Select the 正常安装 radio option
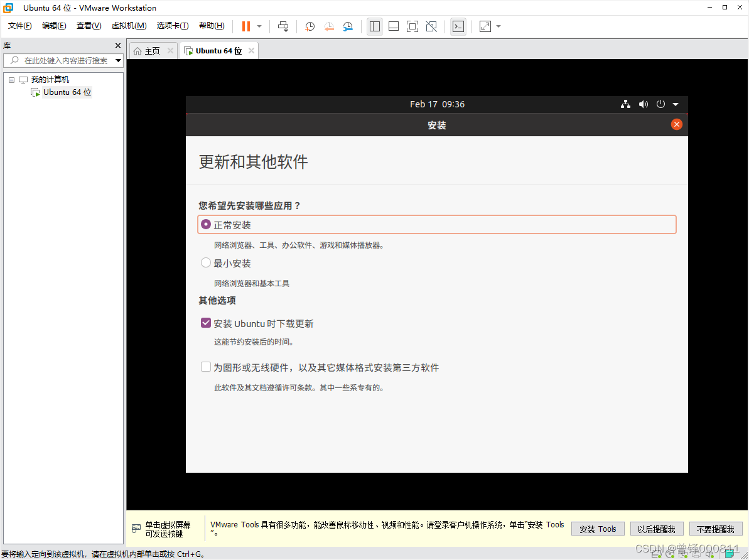This screenshot has width=749, height=560. 206,225
